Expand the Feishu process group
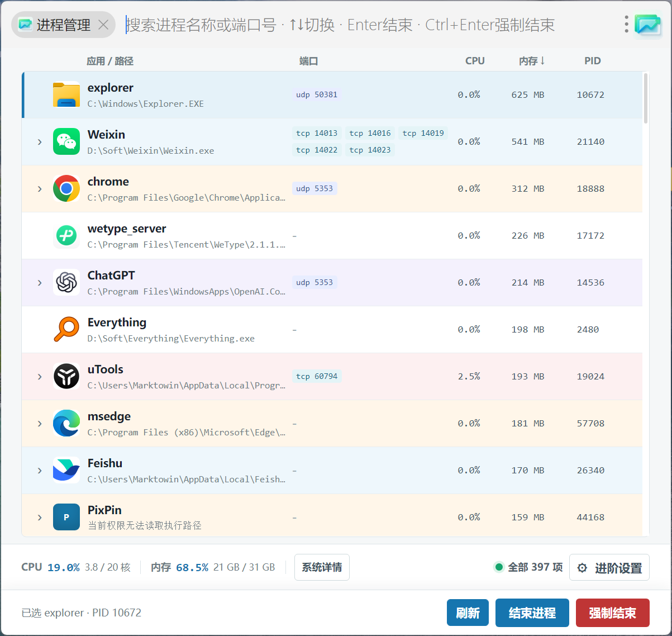 pyautogui.click(x=40, y=471)
